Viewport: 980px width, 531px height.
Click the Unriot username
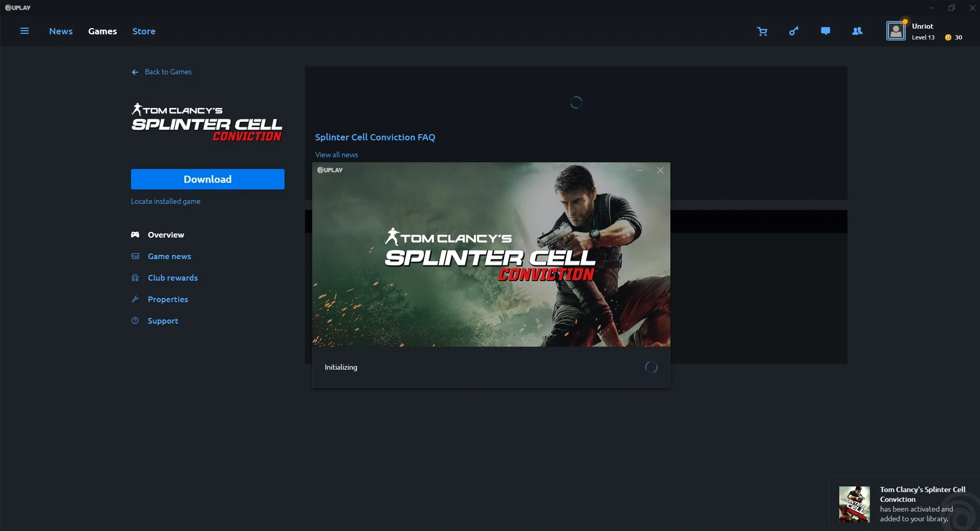pos(923,26)
